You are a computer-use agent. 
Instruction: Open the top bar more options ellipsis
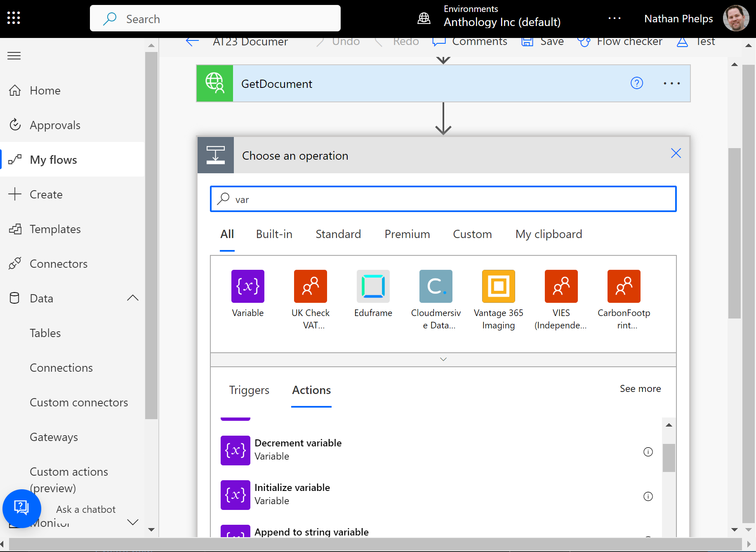(x=615, y=19)
